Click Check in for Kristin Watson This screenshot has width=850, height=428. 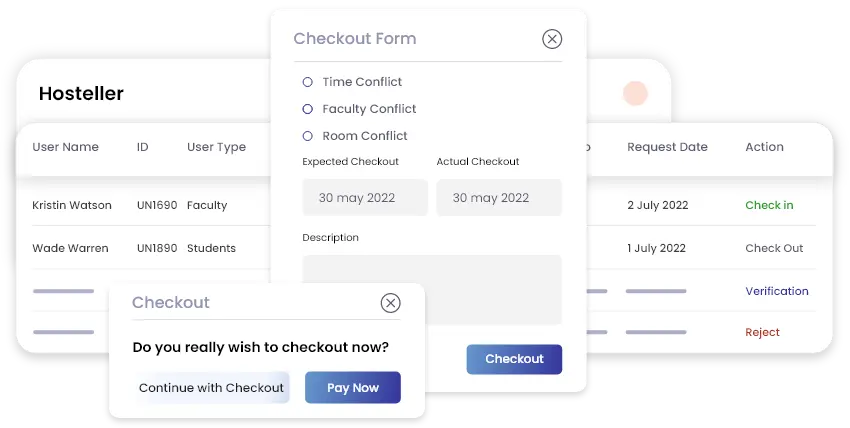click(769, 205)
